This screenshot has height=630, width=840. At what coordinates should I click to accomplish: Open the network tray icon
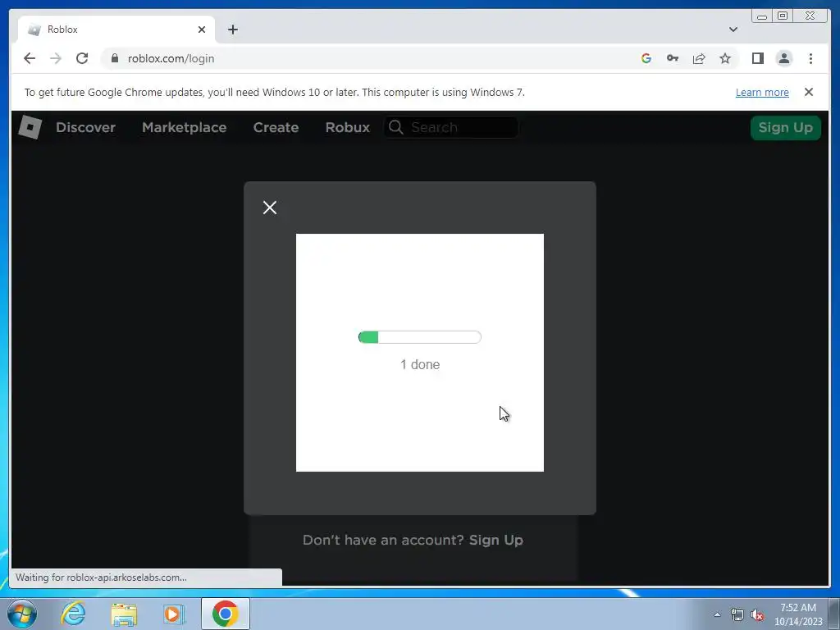[737, 614]
